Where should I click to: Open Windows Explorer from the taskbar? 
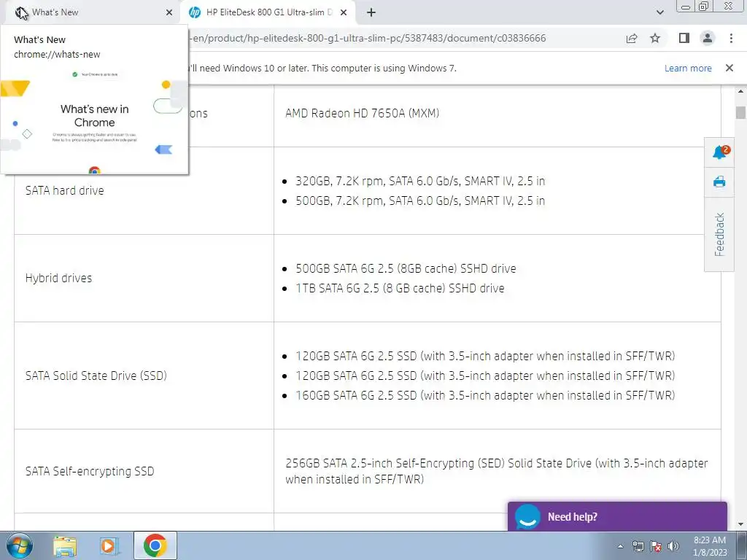coord(65,545)
